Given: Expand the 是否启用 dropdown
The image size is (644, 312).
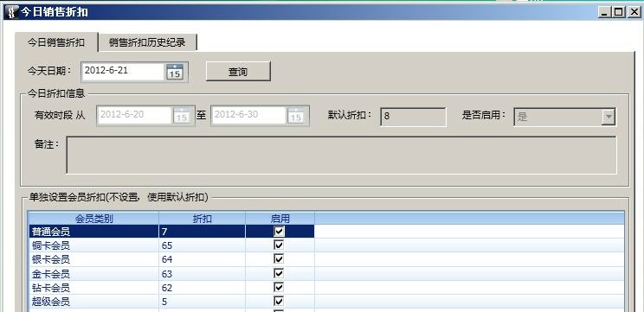Looking at the screenshot, I should [608, 117].
